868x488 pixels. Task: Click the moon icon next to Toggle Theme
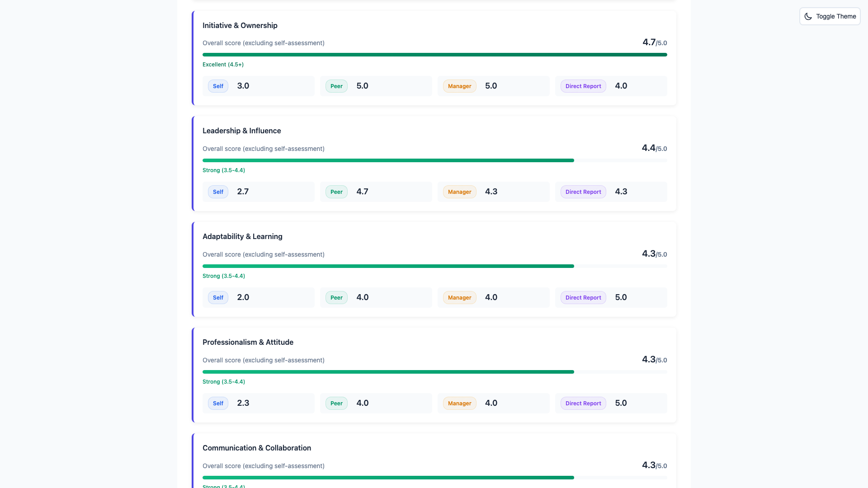pyautogui.click(x=809, y=16)
